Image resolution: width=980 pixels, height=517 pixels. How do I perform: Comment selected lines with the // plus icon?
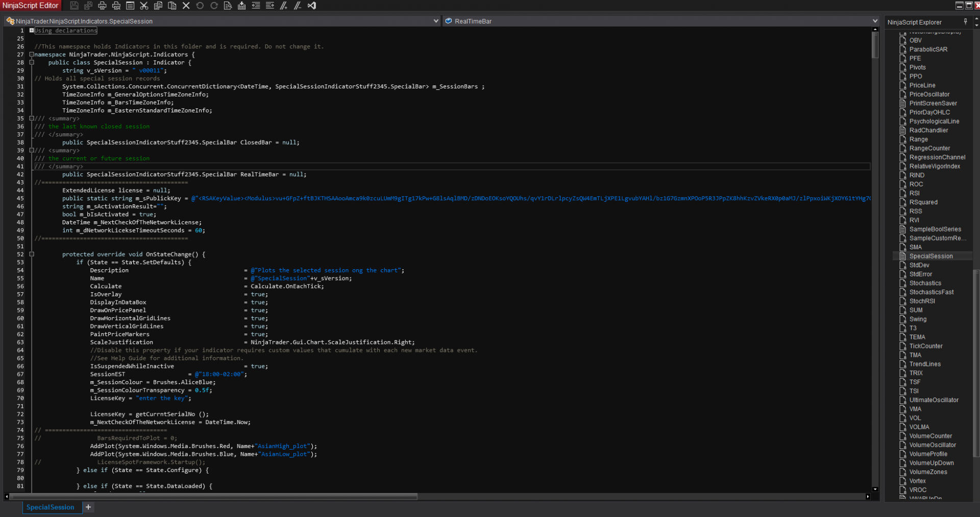click(284, 6)
